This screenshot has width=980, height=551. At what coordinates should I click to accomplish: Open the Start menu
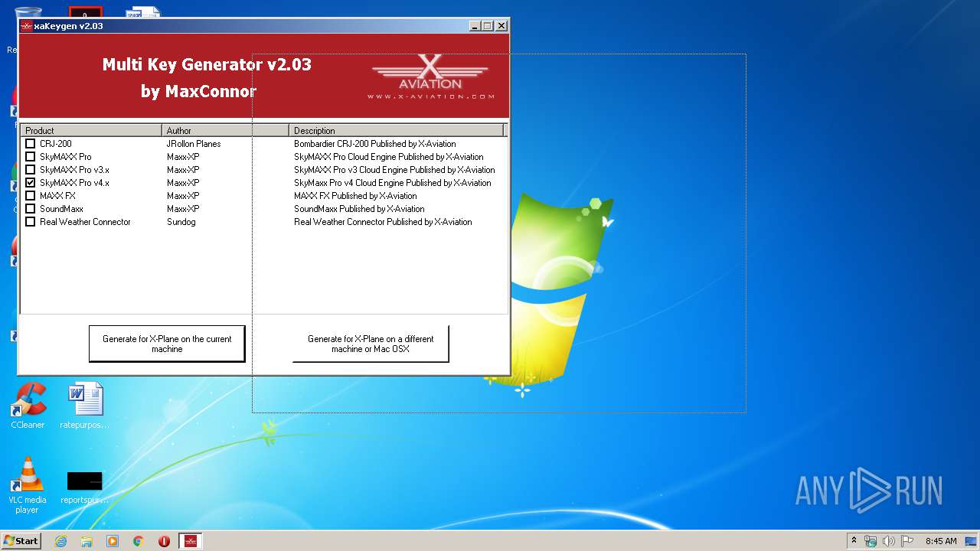coord(21,541)
